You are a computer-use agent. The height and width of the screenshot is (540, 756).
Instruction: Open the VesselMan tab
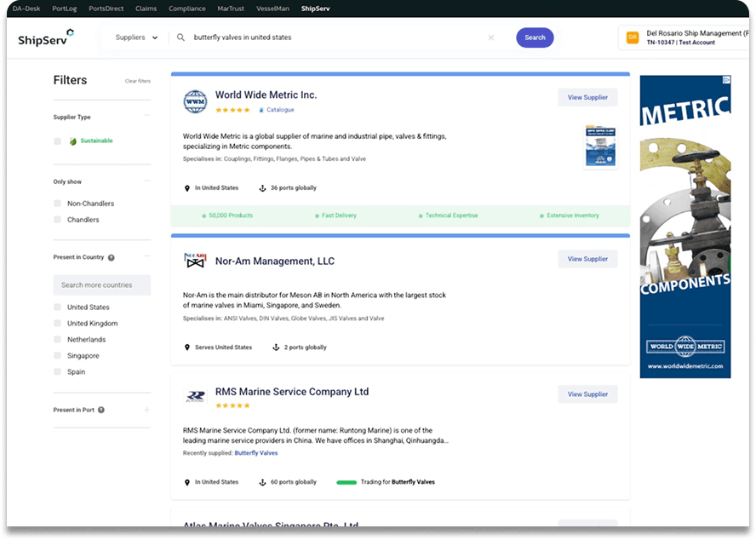pyautogui.click(x=273, y=9)
